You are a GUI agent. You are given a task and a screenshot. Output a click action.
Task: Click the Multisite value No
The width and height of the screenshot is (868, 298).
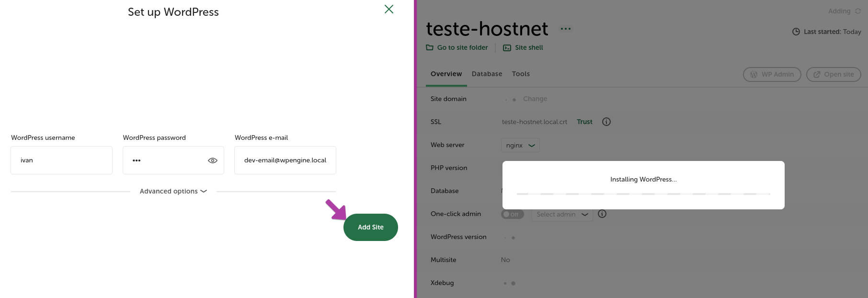tap(505, 260)
